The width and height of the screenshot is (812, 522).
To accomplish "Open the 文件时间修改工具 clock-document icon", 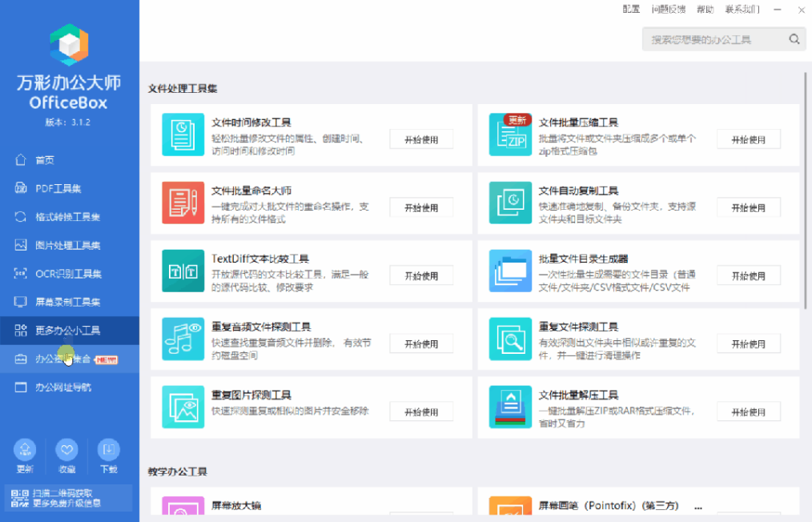I will click(x=183, y=135).
